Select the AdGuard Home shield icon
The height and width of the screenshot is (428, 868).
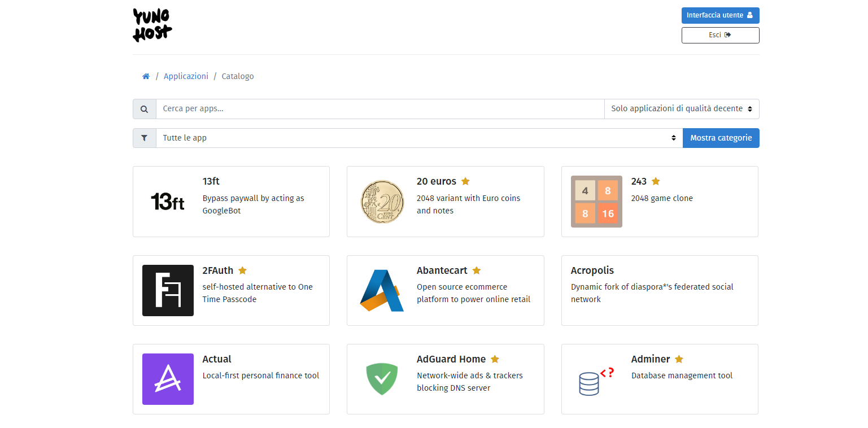[x=382, y=379]
